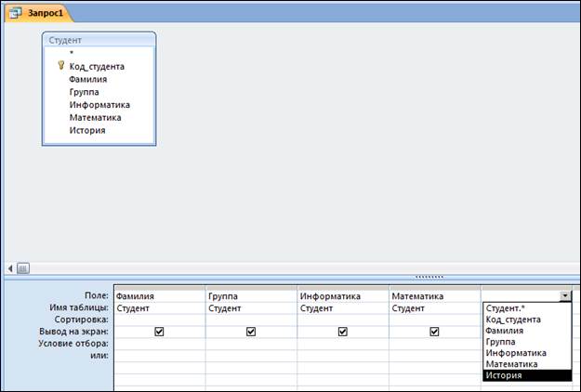Viewport: 581px width, 392px height.
Task: Click the query icon on Запрос1 tab
Action: (16, 13)
